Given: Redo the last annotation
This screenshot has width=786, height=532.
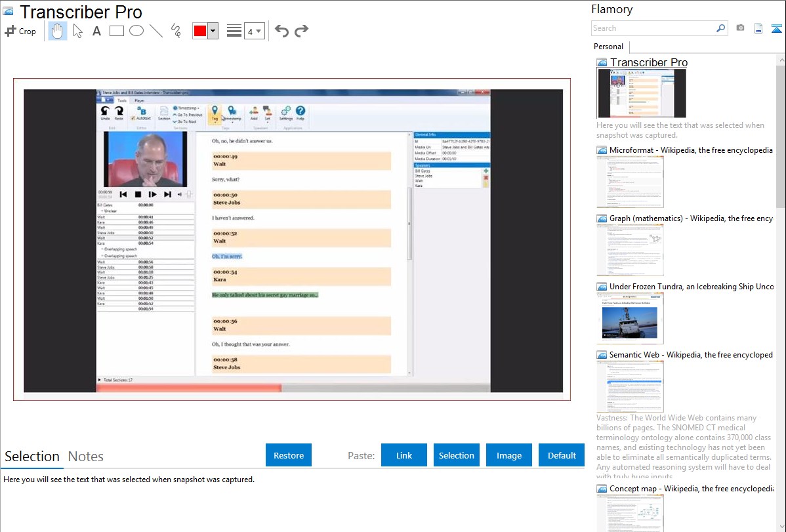Looking at the screenshot, I should click(x=301, y=31).
